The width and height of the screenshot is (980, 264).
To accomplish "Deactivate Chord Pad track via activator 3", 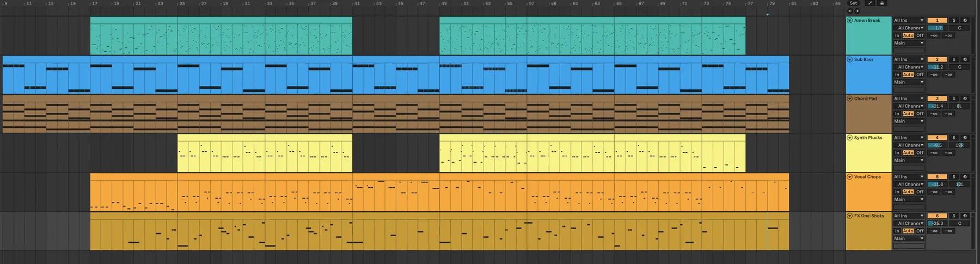I will 937,99.
